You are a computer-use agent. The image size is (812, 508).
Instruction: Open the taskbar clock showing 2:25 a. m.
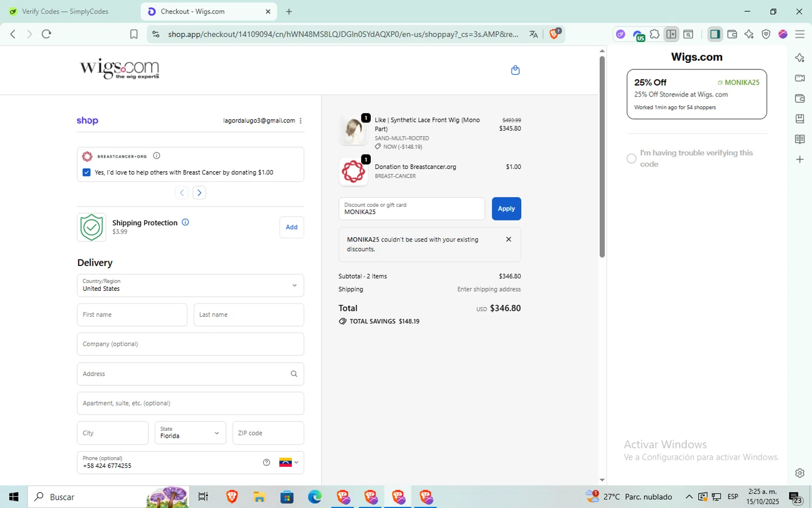point(762,497)
